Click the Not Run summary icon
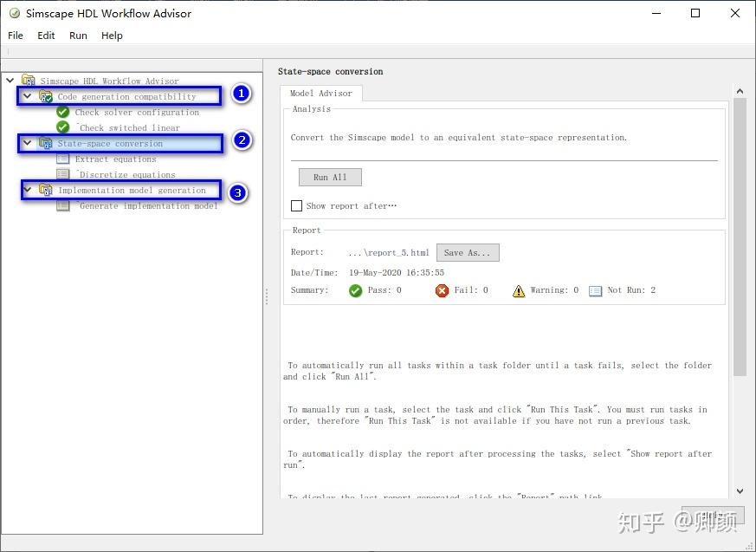Image resolution: width=756 pixels, height=552 pixels. coord(596,291)
